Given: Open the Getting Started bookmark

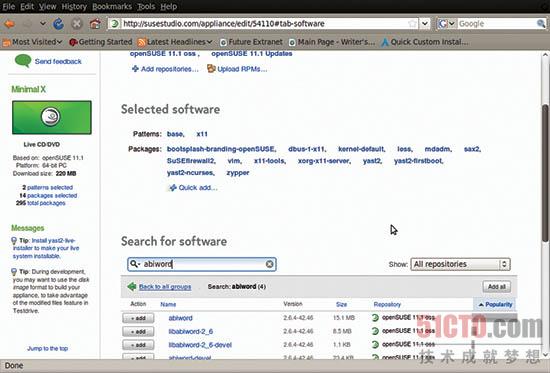Looking at the screenshot, I should tap(101, 42).
